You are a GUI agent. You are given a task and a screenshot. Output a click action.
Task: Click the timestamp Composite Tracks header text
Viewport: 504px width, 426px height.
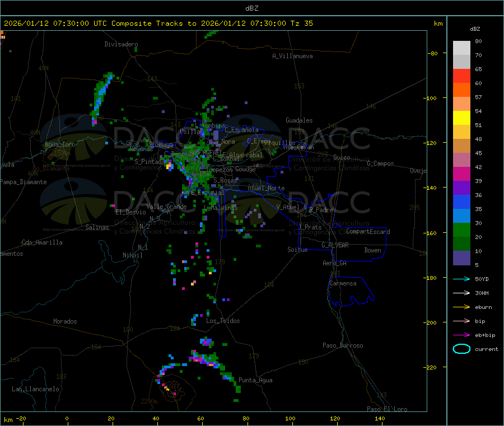[158, 24]
